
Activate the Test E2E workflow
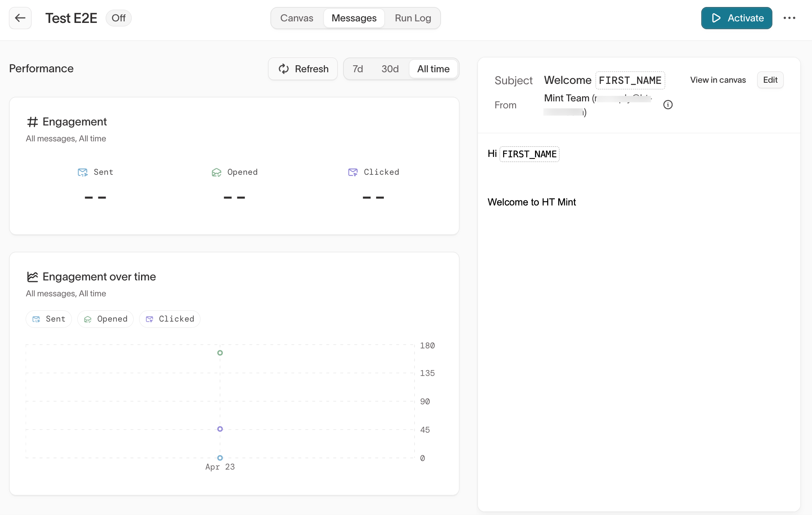[736, 18]
